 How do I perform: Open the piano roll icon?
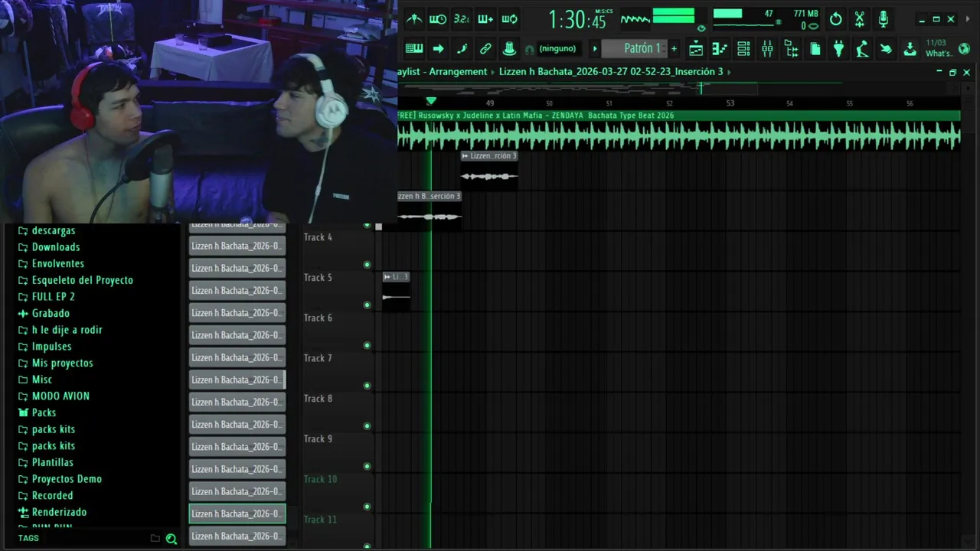pyautogui.click(x=720, y=49)
